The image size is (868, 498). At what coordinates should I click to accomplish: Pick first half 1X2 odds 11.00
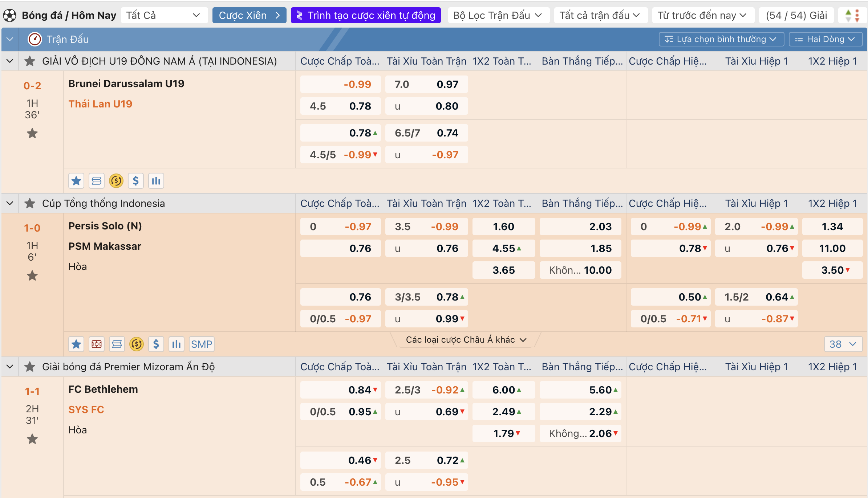click(x=832, y=248)
